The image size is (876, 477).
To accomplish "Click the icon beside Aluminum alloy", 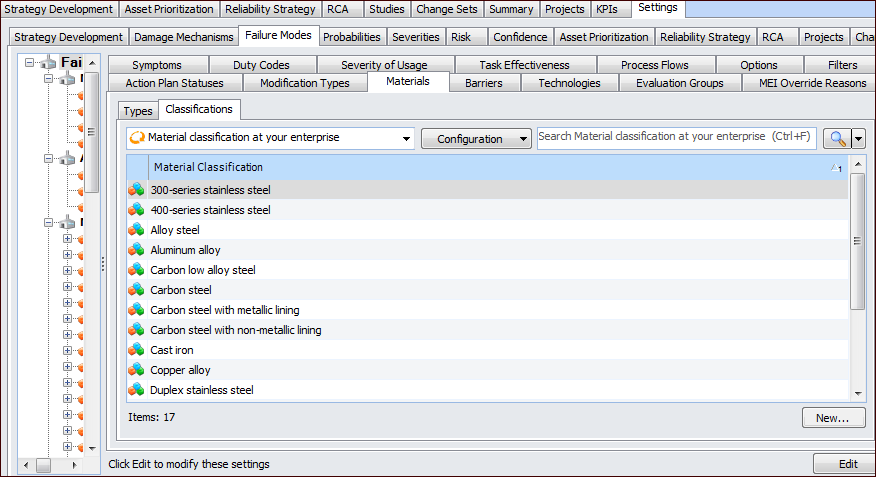I will coord(136,250).
